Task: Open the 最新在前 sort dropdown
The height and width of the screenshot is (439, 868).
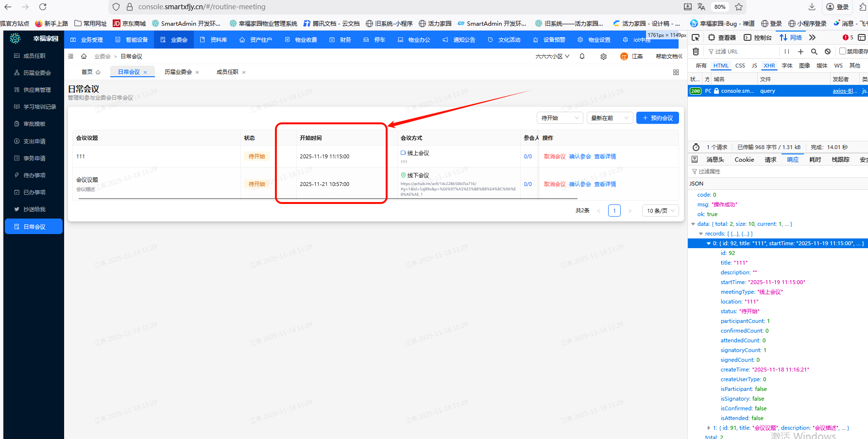Action: 609,118
